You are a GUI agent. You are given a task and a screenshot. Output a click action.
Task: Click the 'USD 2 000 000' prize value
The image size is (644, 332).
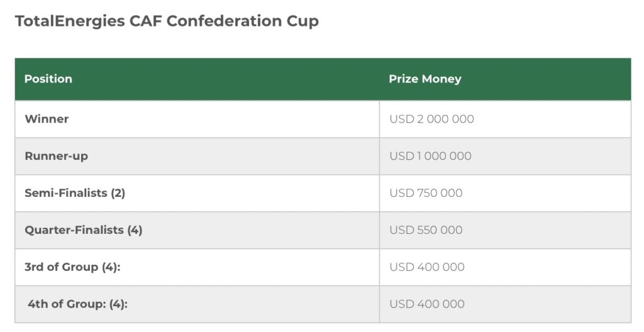tap(431, 119)
